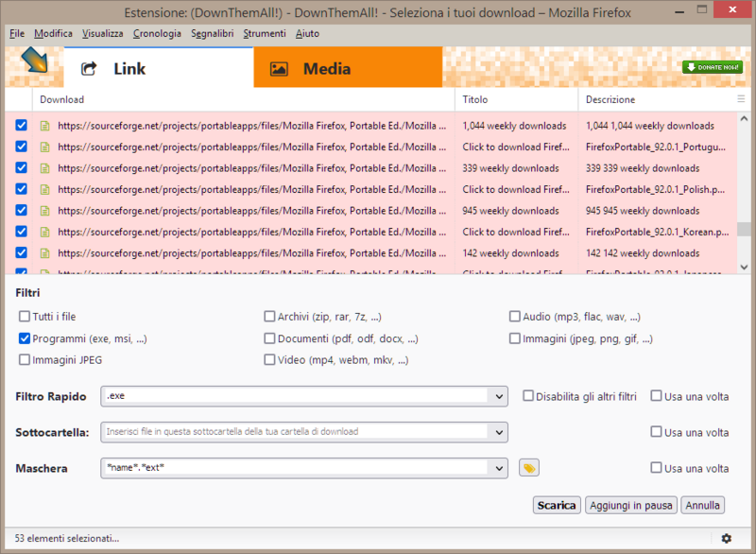The width and height of the screenshot is (756, 554).
Task: Click the file icon of the 339 weekly downloads row
Action: pyautogui.click(x=44, y=168)
